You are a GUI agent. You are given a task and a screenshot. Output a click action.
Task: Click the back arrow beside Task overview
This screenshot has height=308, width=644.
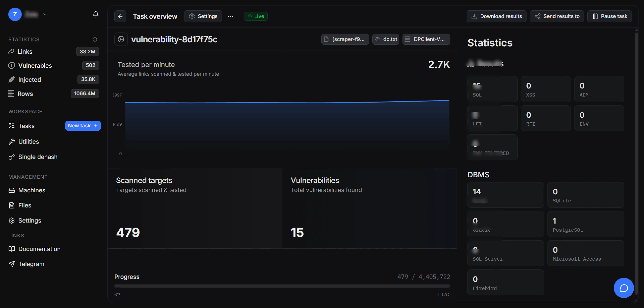[120, 16]
